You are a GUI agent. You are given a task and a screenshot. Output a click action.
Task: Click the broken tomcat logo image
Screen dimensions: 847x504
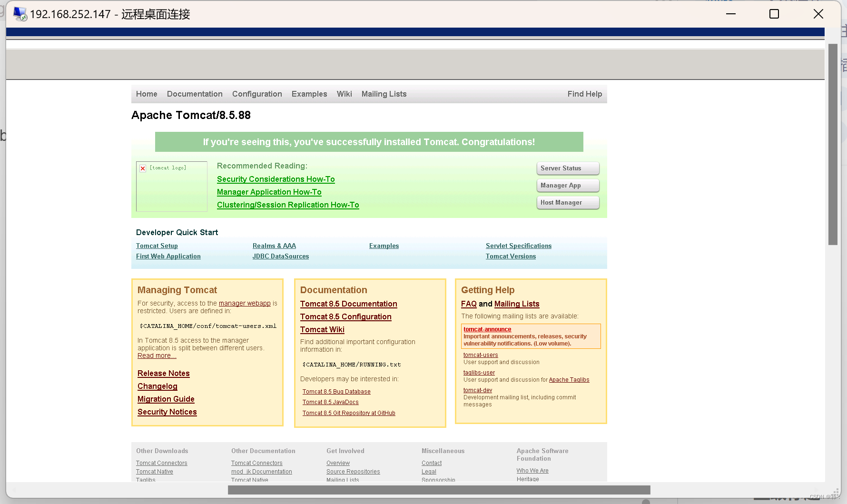pyautogui.click(x=172, y=187)
